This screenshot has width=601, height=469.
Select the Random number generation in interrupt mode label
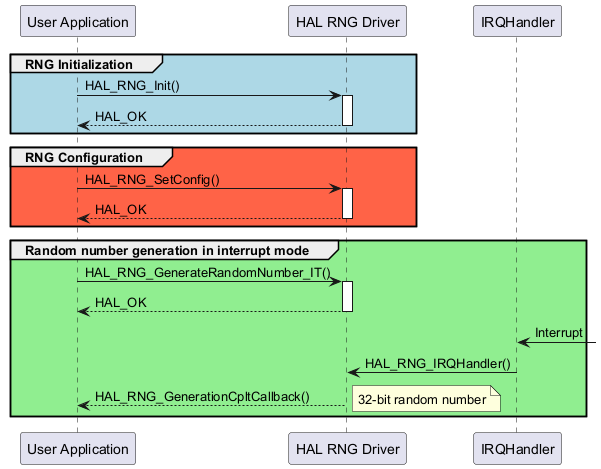tap(167, 251)
